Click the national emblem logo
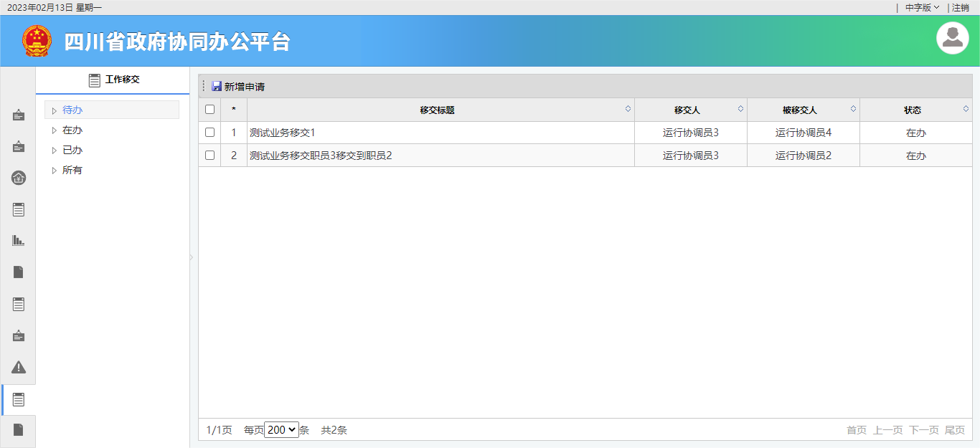Image resolution: width=980 pixels, height=448 pixels. coord(37,41)
